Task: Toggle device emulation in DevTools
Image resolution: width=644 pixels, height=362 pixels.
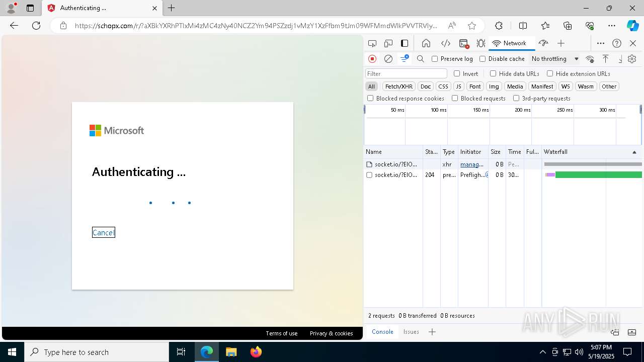Action: coord(388,43)
